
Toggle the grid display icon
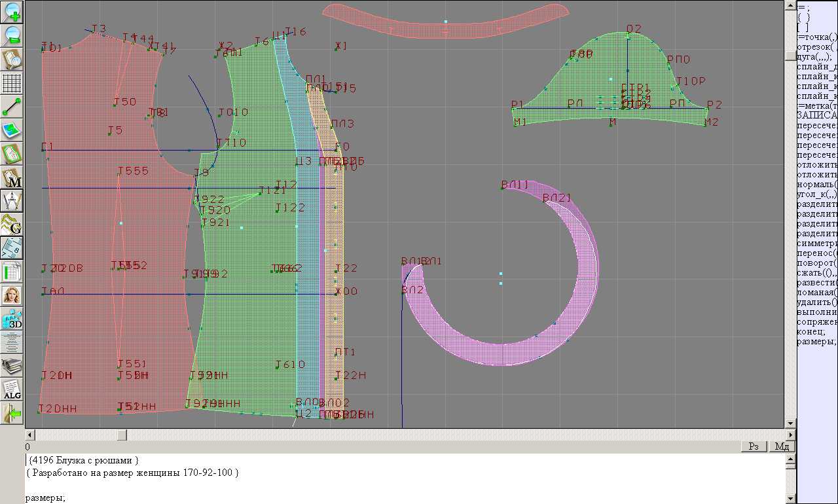(x=12, y=83)
